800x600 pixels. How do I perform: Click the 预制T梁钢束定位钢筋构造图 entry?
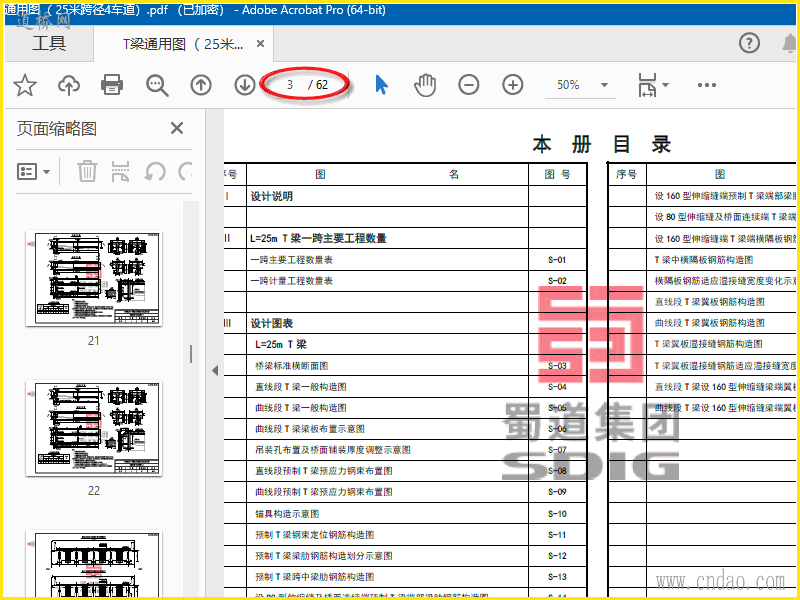click(x=314, y=535)
